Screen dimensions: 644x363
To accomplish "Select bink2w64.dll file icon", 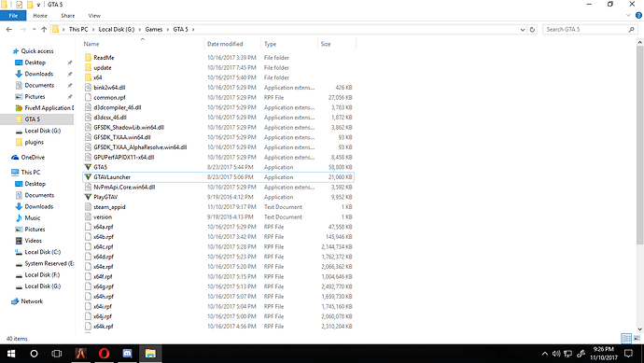I will point(88,88).
